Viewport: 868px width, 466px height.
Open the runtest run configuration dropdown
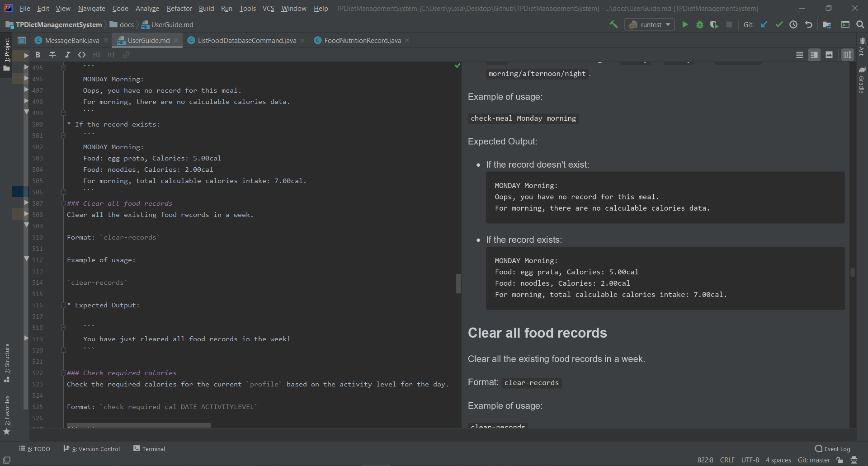tap(650, 24)
